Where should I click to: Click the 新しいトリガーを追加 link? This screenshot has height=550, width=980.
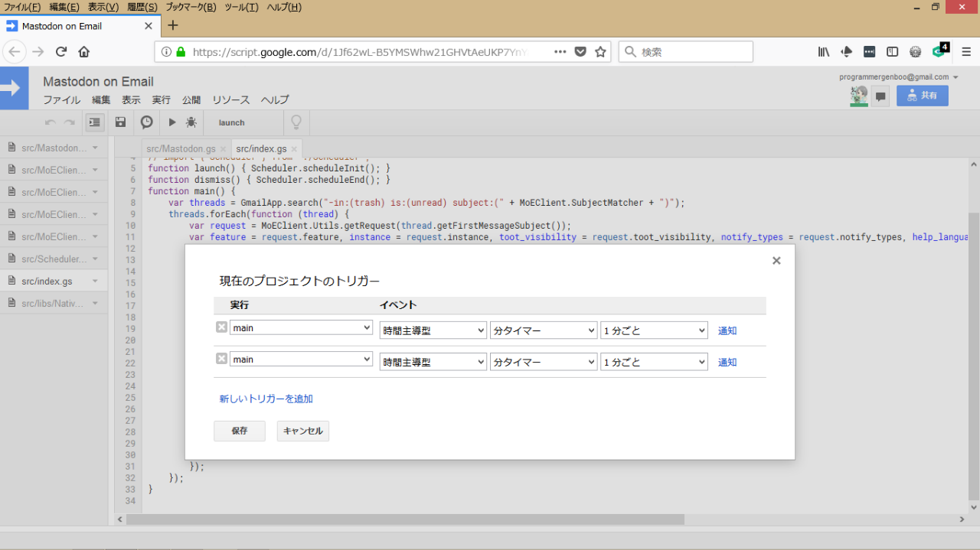coord(266,399)
